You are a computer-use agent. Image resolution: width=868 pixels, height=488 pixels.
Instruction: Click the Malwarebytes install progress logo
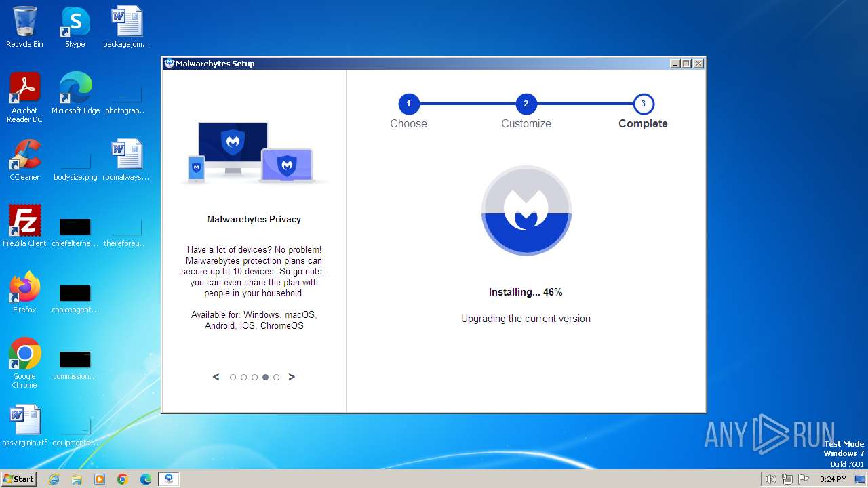pyautogui.click(x=526, y=211)
